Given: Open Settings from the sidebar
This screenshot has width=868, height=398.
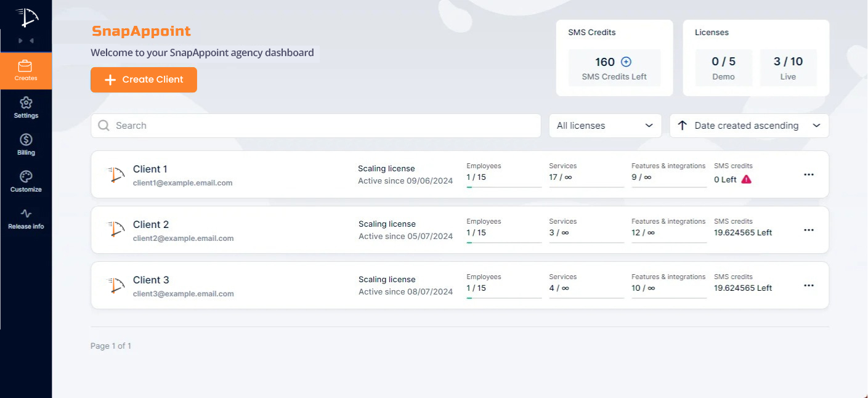Looking at the screenshot, I should click(x=26, y=107).
